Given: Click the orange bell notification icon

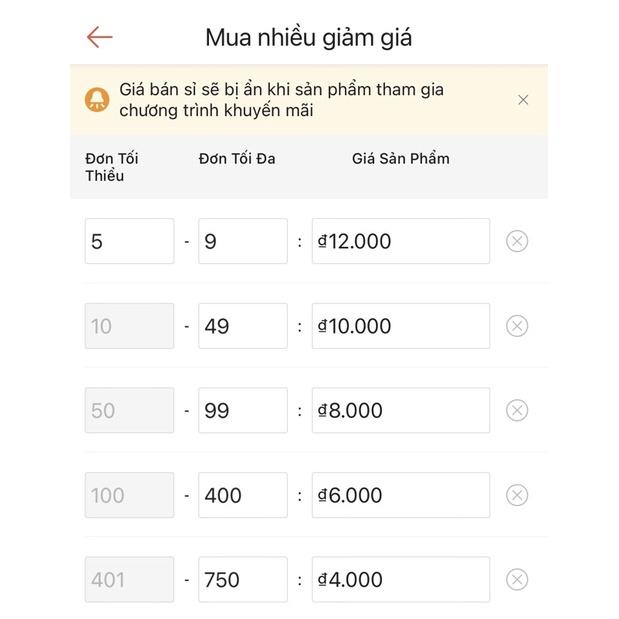Looking at the screenshot, I should point(97,100).
